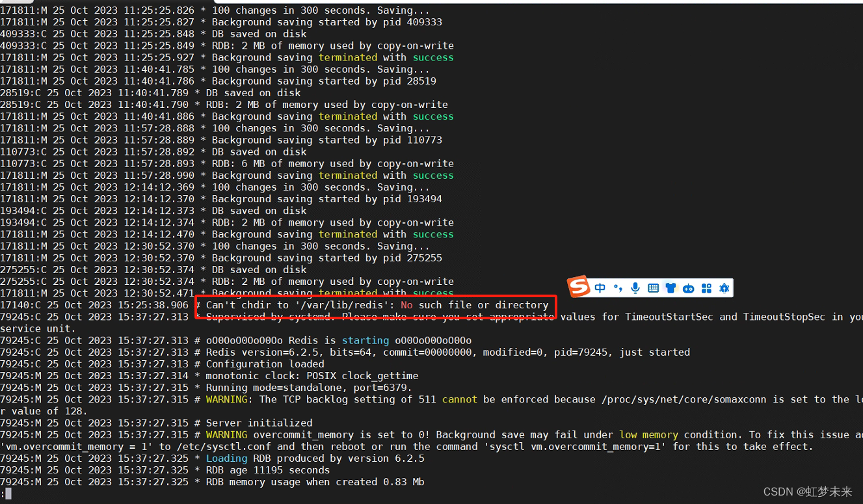The height and width of the screenshot is (504, 863).
Task: Click the "RDB: 6 MB of memory used" line
Action: [x=227, y=163]
